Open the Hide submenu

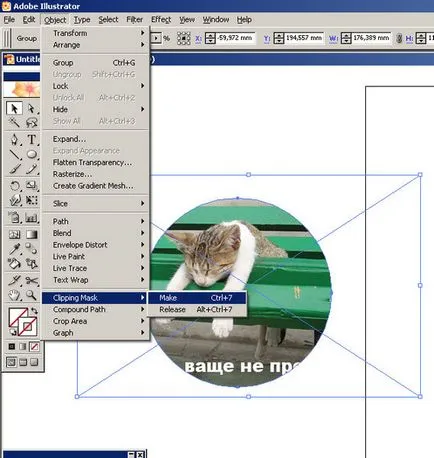coord(96,109)
